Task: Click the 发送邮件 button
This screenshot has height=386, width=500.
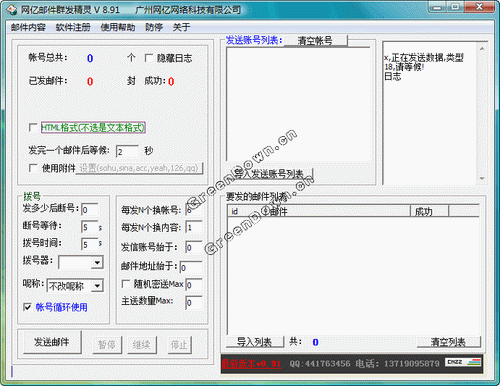Action: pos(52,342)
